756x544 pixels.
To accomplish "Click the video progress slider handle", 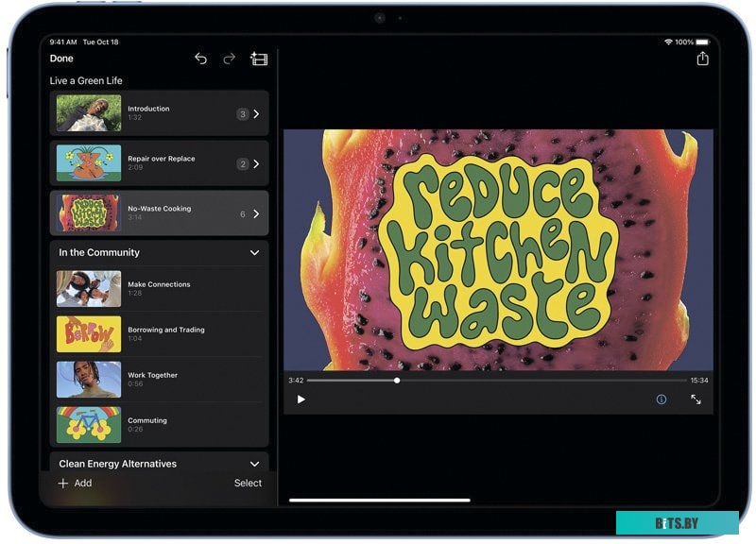I will (x=397, y=381).
